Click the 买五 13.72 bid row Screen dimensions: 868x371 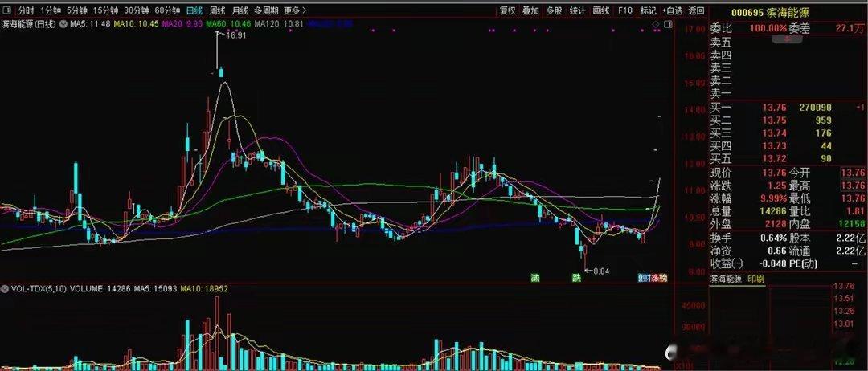(x=788, y=159)
